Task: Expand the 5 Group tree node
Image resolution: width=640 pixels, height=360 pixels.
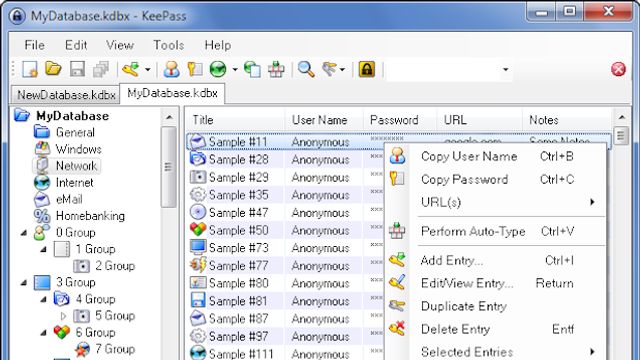Action: [x=63, y=316]
